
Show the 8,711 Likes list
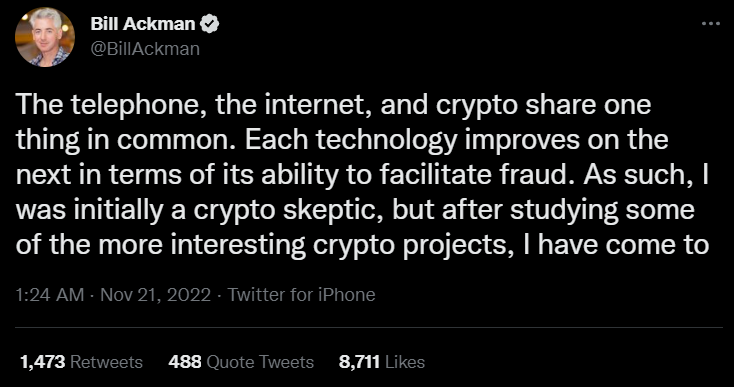(x=382, y=362)
